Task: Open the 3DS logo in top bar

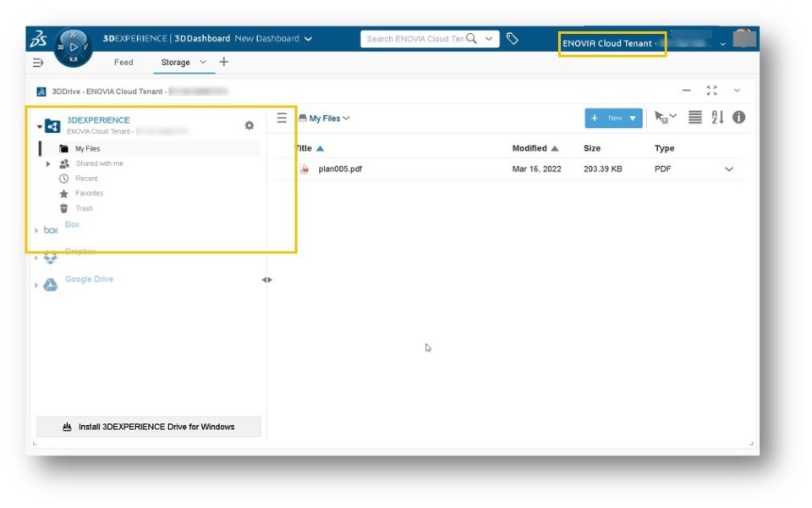Action: click(x=38, y=39)
